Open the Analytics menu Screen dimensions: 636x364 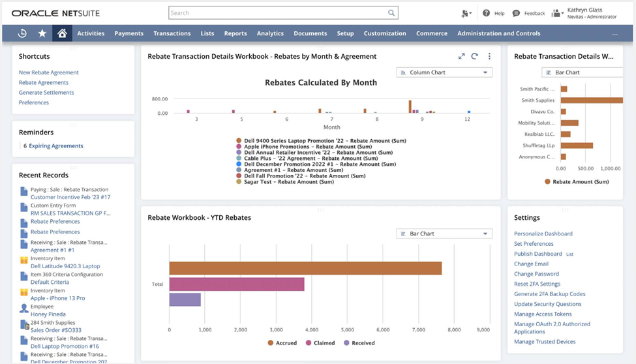[x=270, y=33]
